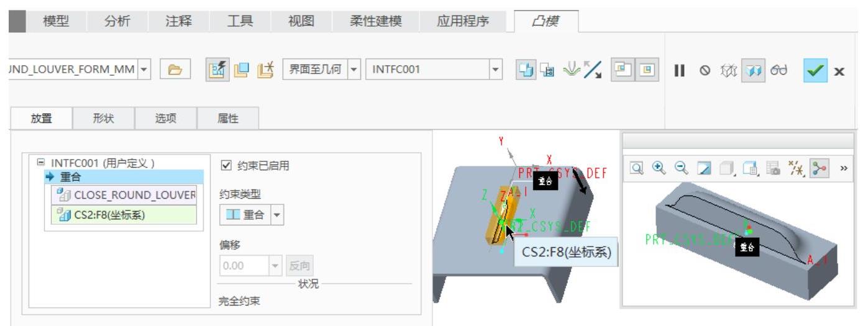This screenshot has width=868, height=326.
Task: Open the 柔性建模 ribbon tab
Action: (x=376, y=21)
